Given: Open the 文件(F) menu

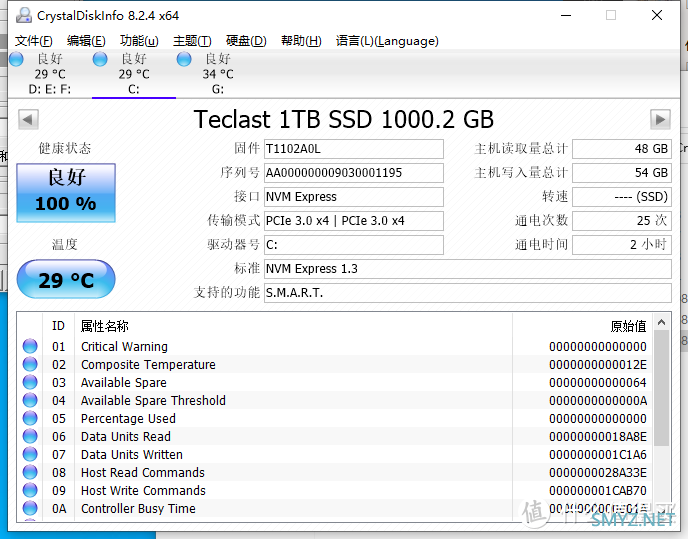Looking at the screenshot, I should point(34,41).
